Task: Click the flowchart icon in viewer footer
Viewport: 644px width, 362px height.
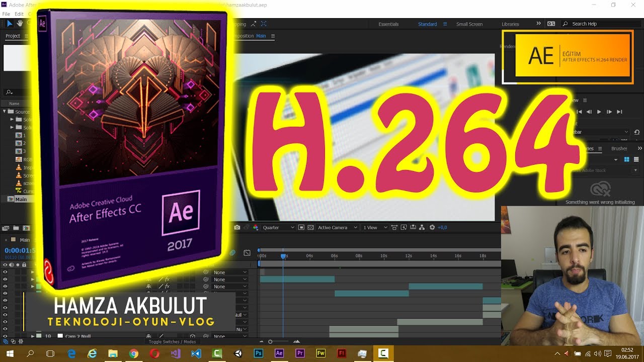Action: pyautogui.click(x=422, y=227)
